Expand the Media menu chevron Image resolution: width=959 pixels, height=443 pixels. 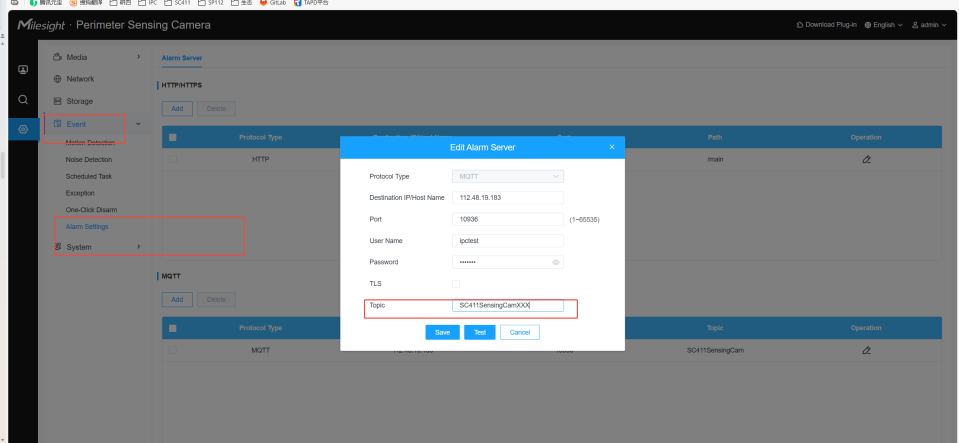[139, 57]
